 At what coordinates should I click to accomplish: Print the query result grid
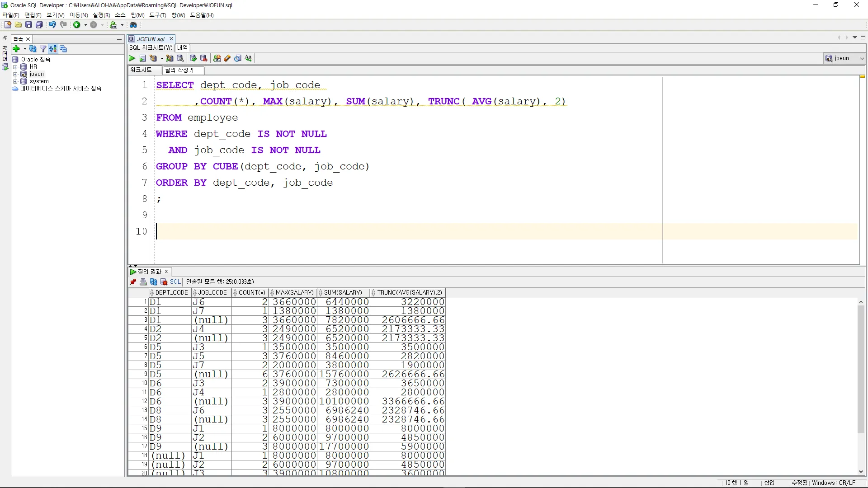click(x=143, y=282)
